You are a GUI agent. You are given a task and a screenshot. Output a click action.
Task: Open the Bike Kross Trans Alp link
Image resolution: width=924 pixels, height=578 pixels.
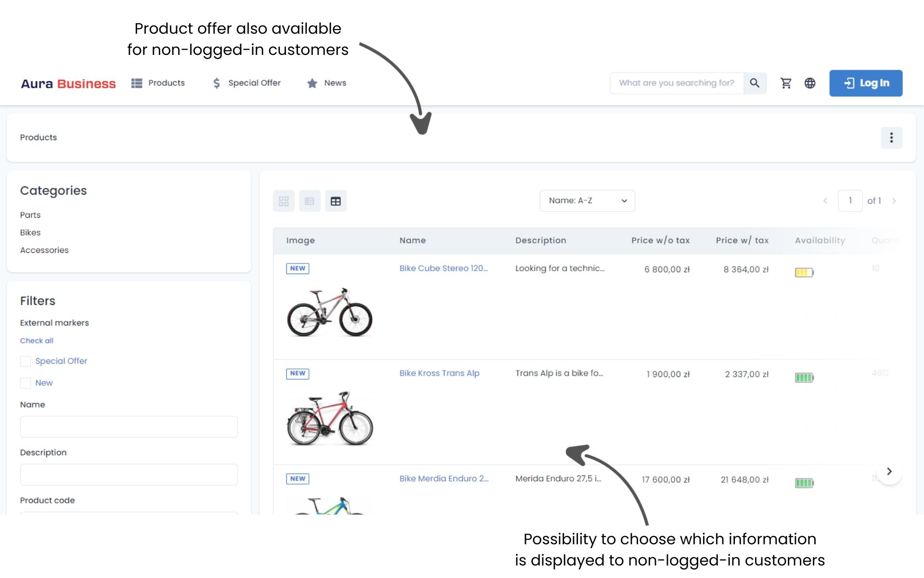pyautogui.click(x=439, y=373)
